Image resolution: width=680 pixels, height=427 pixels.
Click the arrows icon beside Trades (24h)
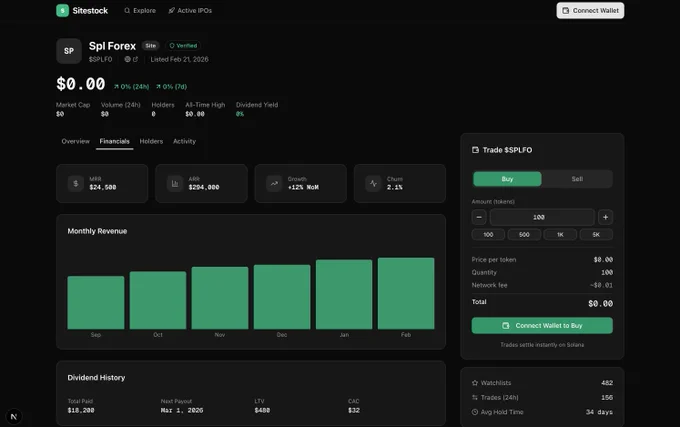tap(475, 398)
